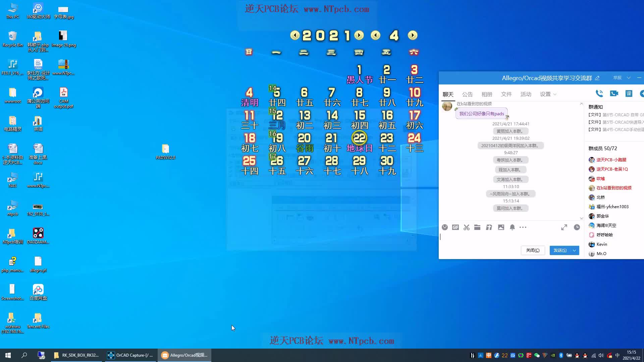Image resolution: width=644 pixels, height=362 pixels.
Task: Go to previous year on calendar
Action: pos(295,35)
